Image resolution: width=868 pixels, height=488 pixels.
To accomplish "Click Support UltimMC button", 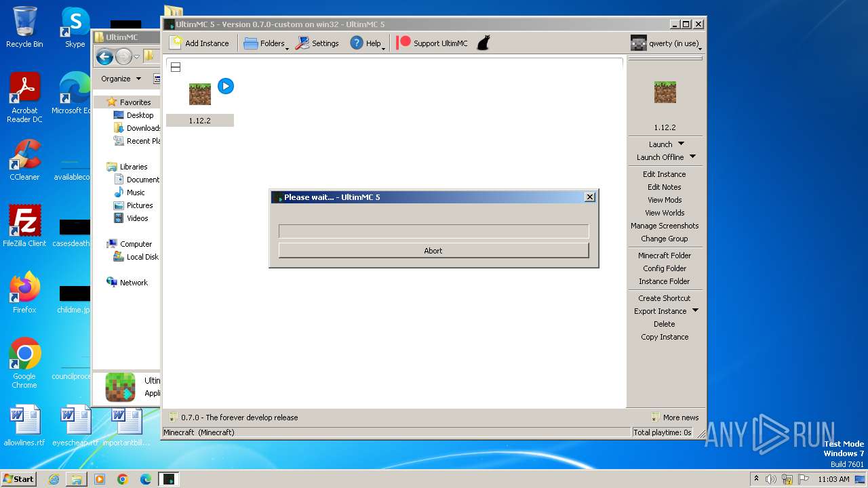I will pos(433,43).
